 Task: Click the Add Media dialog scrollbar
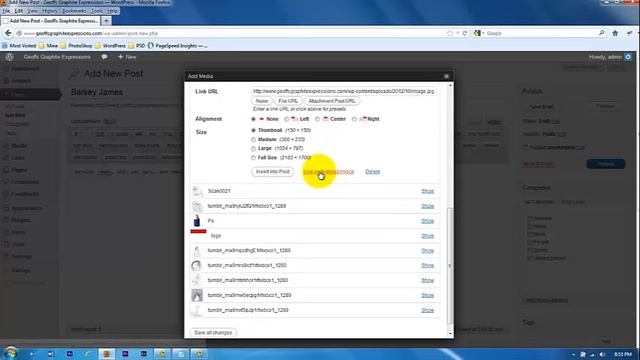(450, 265)
